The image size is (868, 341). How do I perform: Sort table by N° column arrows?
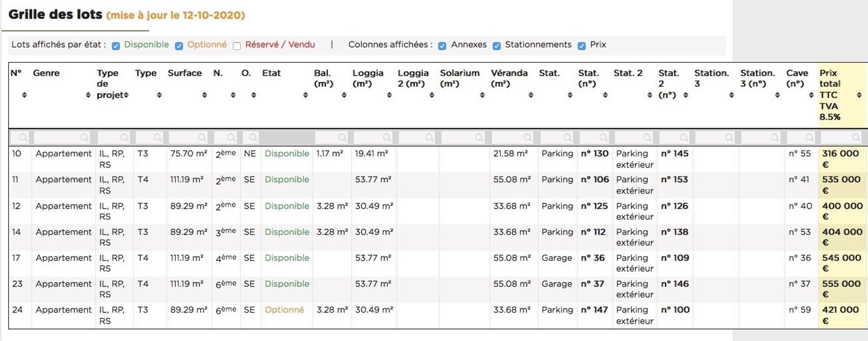(x=24, y=95)
